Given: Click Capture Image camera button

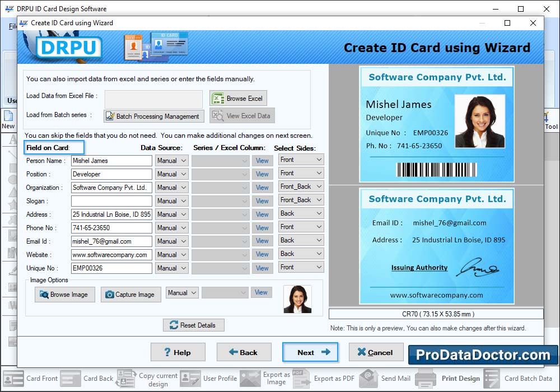Looking at the screenshot, I should pos(130,295).
